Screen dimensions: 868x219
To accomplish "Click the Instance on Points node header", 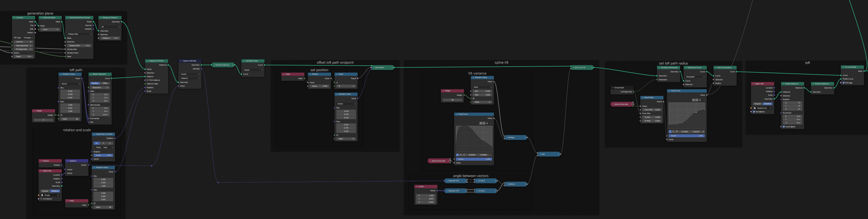I will 156,61.
